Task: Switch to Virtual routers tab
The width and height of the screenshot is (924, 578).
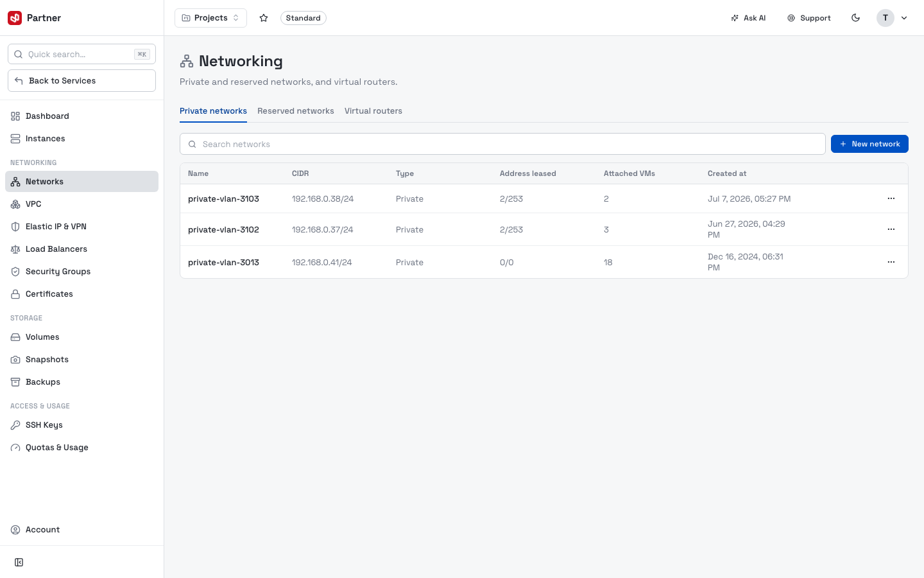Action: click(373, 111)
